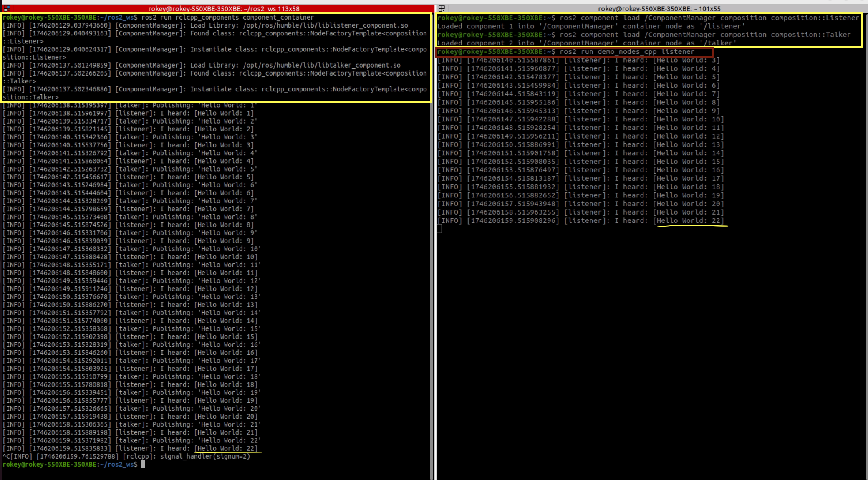This screenshot has height=480, width=868.
Task: Click the underlined 'Hello World: 22' in the left terminal
Action: tap(226, 448)
